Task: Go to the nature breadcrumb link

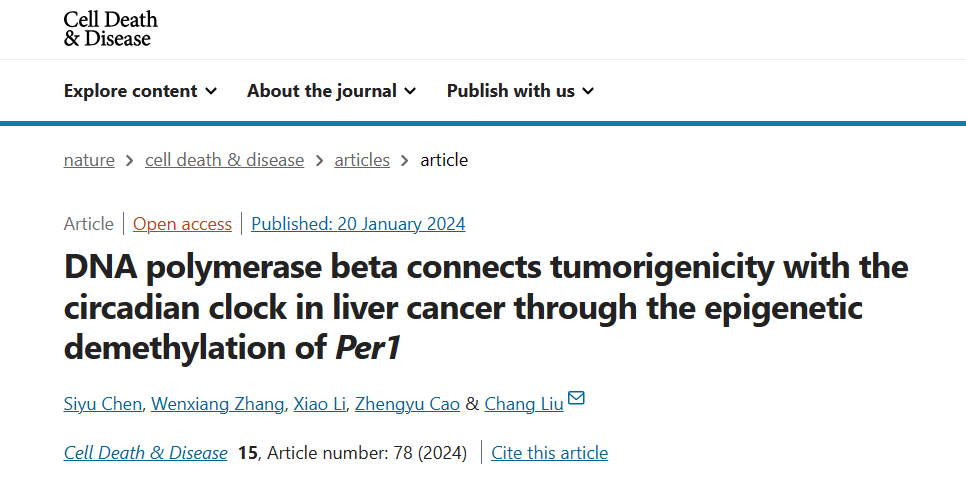Action: [x=89, y=160]
